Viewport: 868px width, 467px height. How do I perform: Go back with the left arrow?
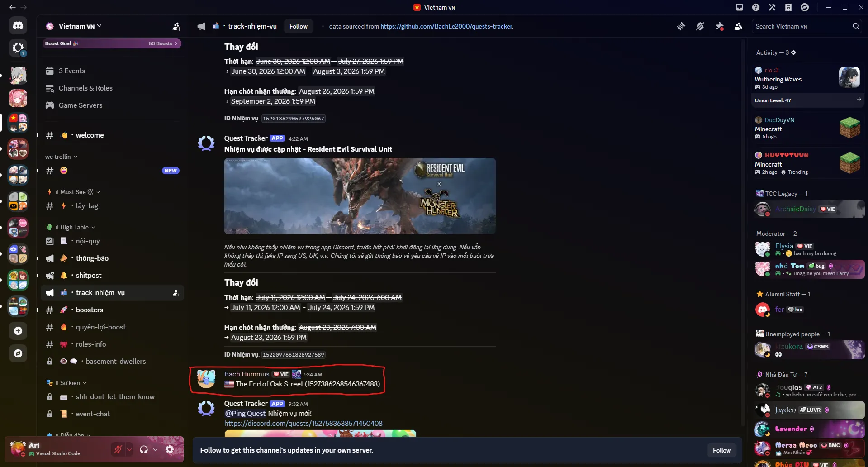(13, 7)
